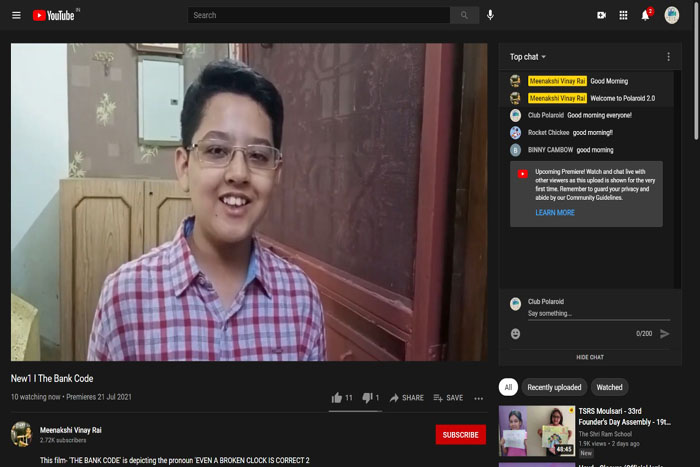700x467 pixels.
Task: Open Meenakshi Vinay Rai channel avatar
Action: pyautogui.click(x=21, y=434)
